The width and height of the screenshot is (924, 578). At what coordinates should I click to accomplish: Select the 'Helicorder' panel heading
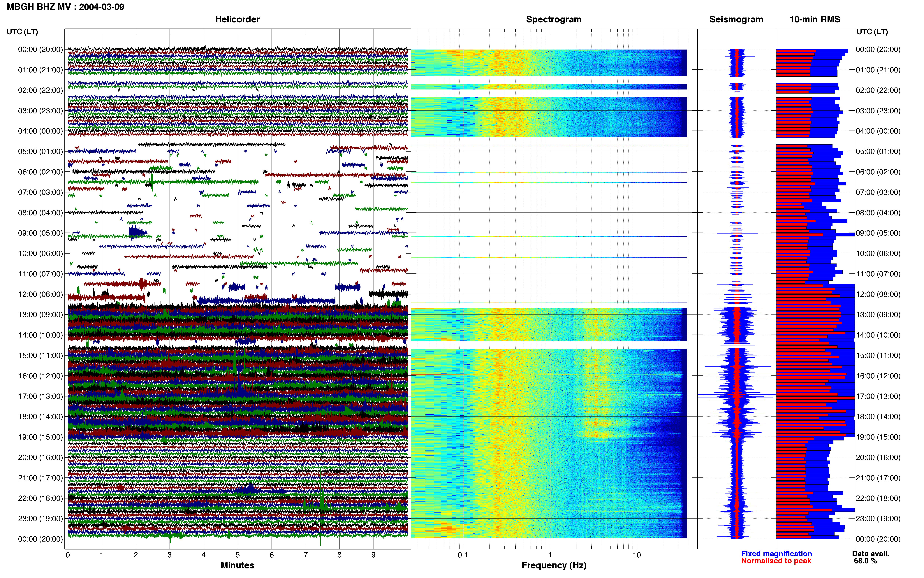click(237, 19)
